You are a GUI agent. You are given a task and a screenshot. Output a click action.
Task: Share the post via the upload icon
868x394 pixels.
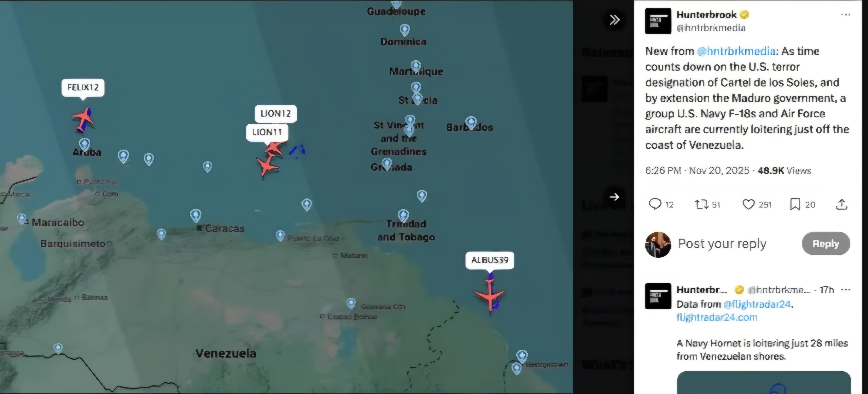(841, 204)
